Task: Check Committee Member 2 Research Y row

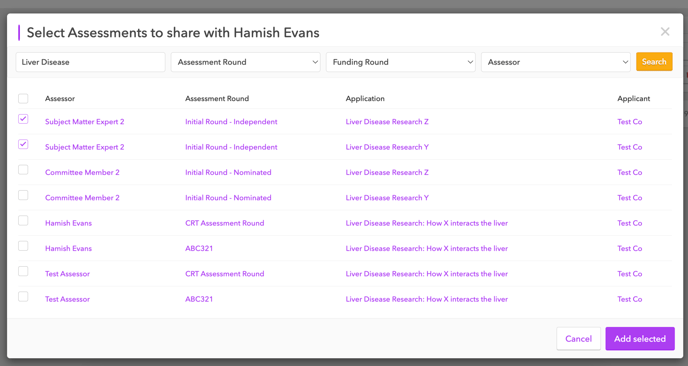Action: [x=23, y=195]
